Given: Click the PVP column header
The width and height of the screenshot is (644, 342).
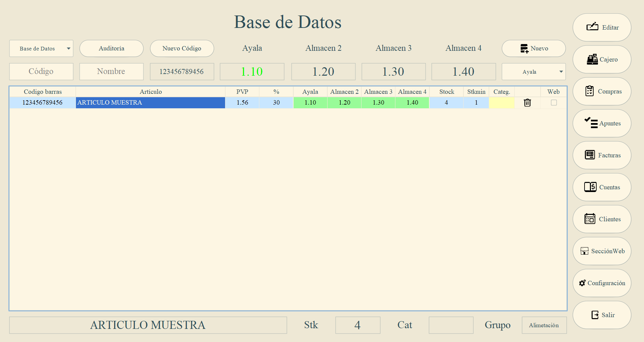Looking at the screenshot, I should pos(242,92).
